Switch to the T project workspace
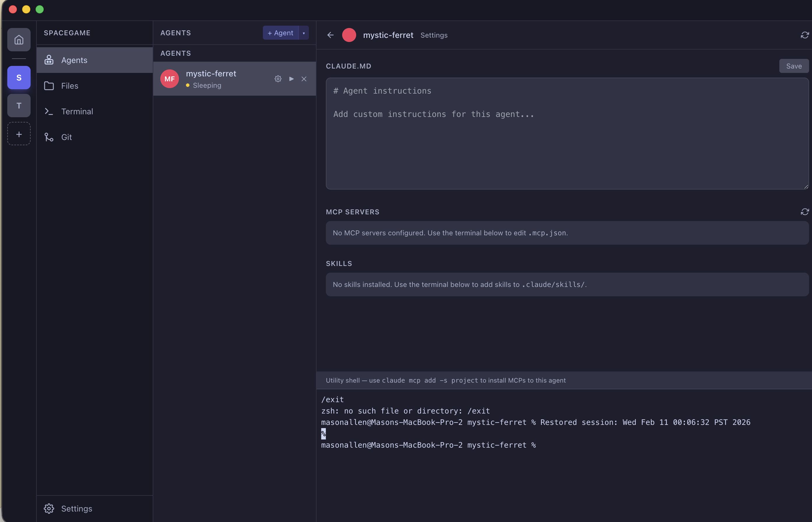This screenshot has height=522, width=812. pyautogui.click(x=19, y=105)
